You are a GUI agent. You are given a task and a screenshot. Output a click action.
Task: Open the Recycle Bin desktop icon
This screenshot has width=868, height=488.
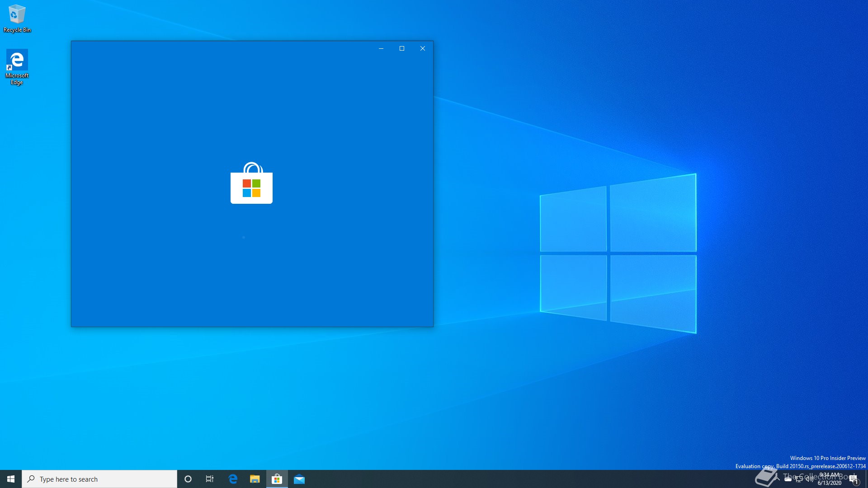tap(17, 19)
